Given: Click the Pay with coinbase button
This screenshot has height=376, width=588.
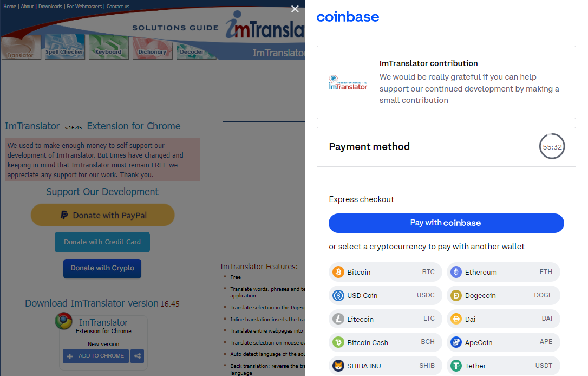Looking at the screenshot, I should [446, 223].
